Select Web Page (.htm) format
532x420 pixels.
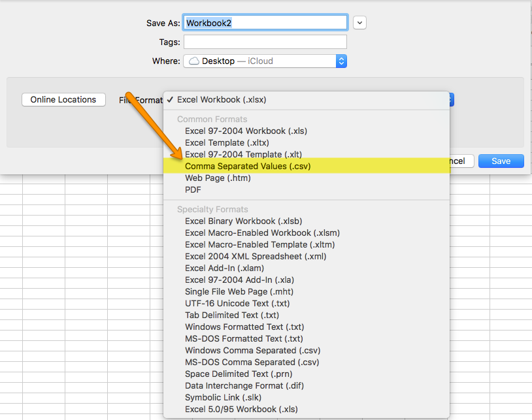pos(307,178)
